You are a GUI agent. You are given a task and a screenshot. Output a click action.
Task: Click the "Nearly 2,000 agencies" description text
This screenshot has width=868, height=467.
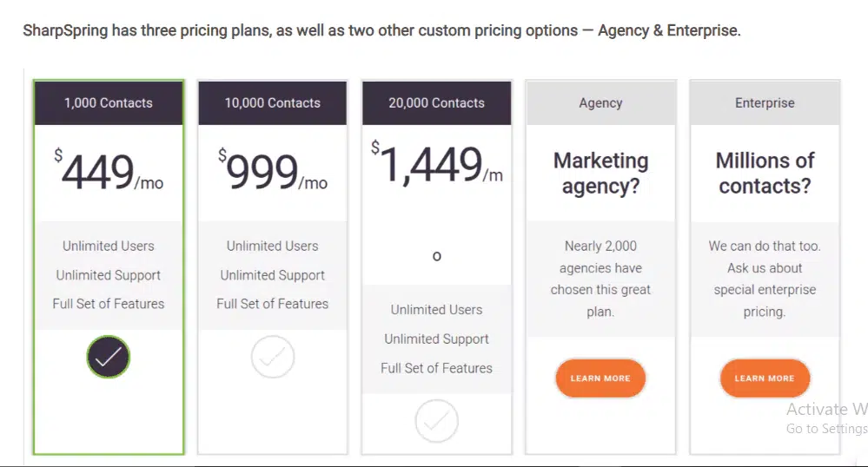[x=600, y=279]
